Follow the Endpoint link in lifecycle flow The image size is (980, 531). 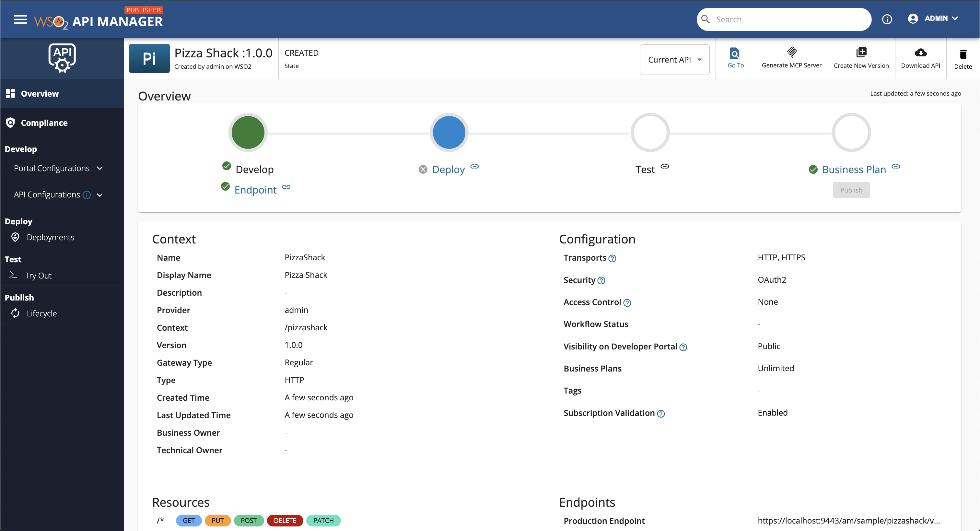pos(255,190)
